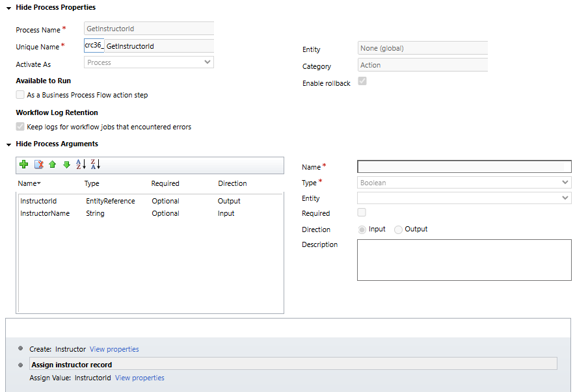Collapse the Hide Process Properties section
575x392 pixels.
coord(9,8)
